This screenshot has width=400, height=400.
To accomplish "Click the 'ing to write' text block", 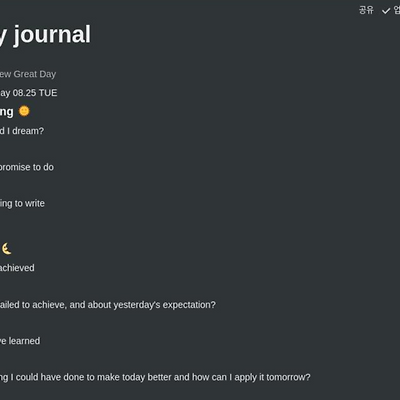I will pyautogui.click(x=22, y=203).
